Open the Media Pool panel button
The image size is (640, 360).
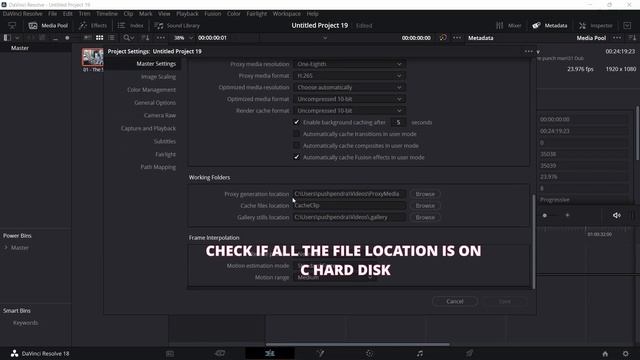click(x=48, y=25)
